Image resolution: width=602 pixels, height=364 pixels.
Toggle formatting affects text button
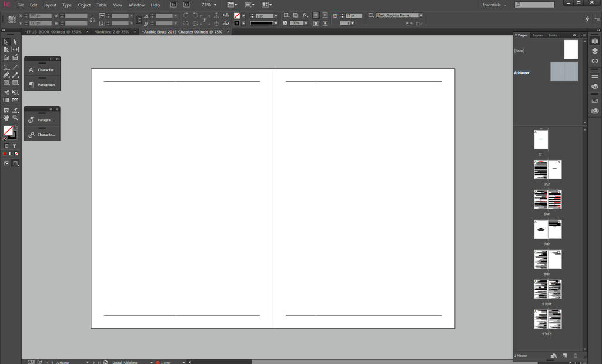(x=15, y=146)
